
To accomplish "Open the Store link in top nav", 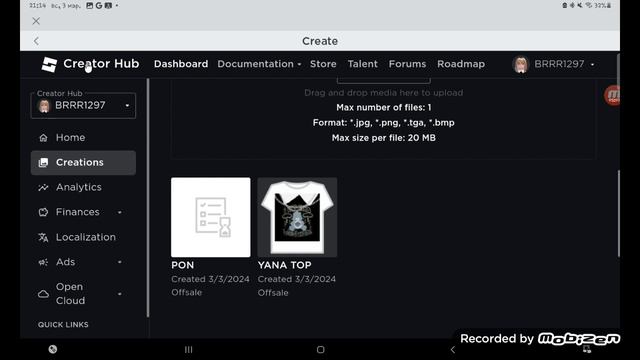I will pos(323,64).
